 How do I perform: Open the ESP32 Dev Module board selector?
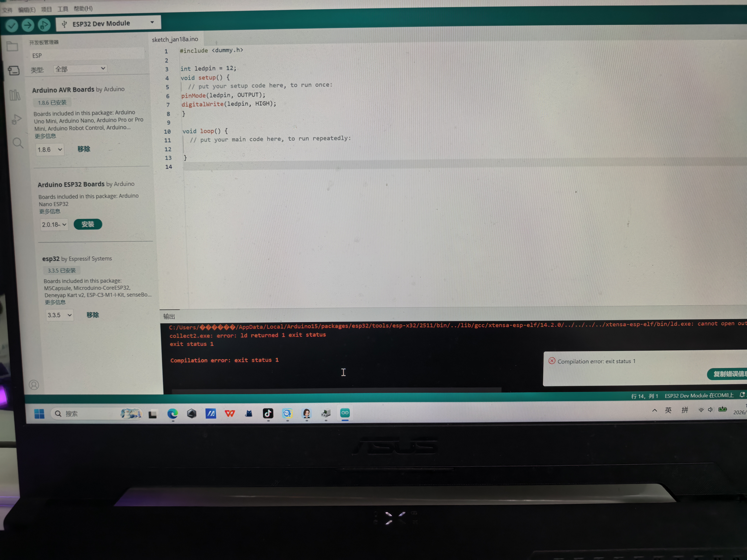click(x=107, y=23)
